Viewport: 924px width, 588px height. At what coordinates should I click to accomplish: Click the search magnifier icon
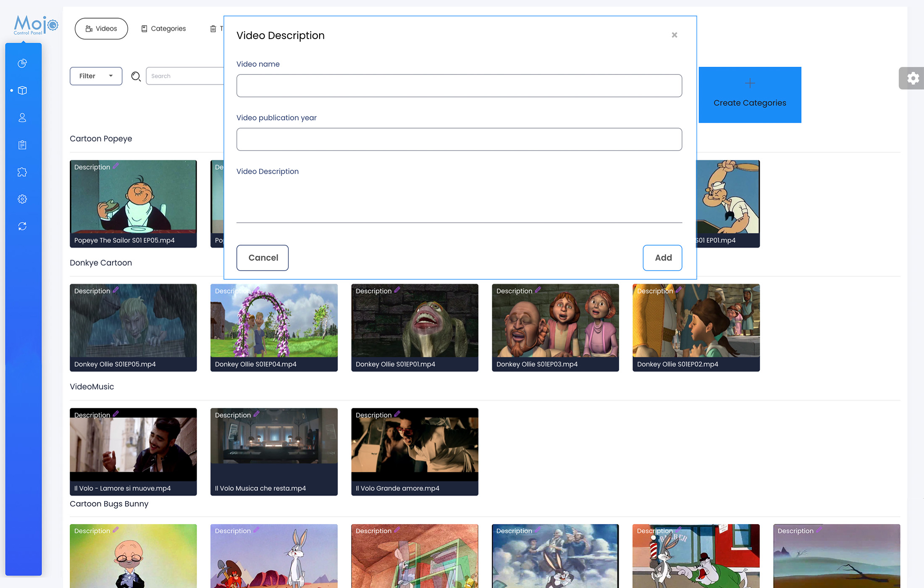136,76
